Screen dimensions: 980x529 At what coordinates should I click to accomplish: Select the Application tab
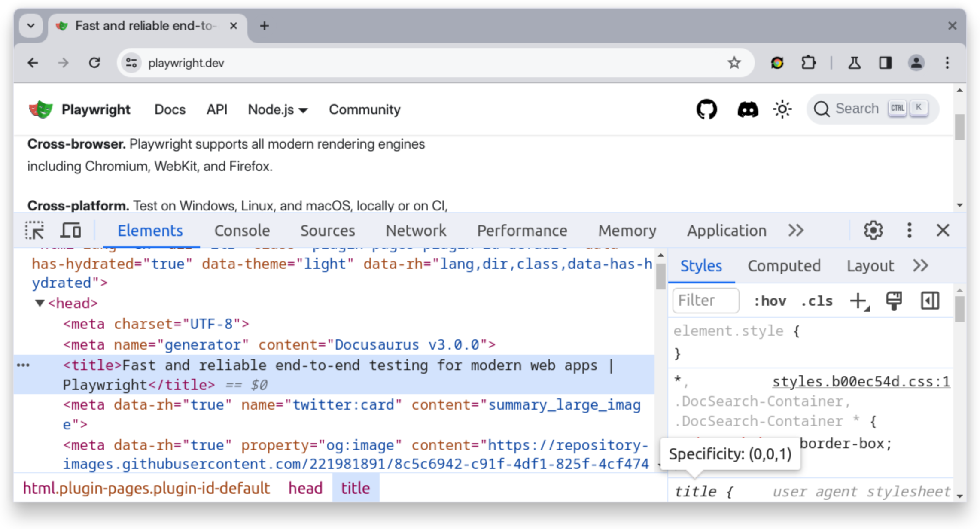(727, 231)
